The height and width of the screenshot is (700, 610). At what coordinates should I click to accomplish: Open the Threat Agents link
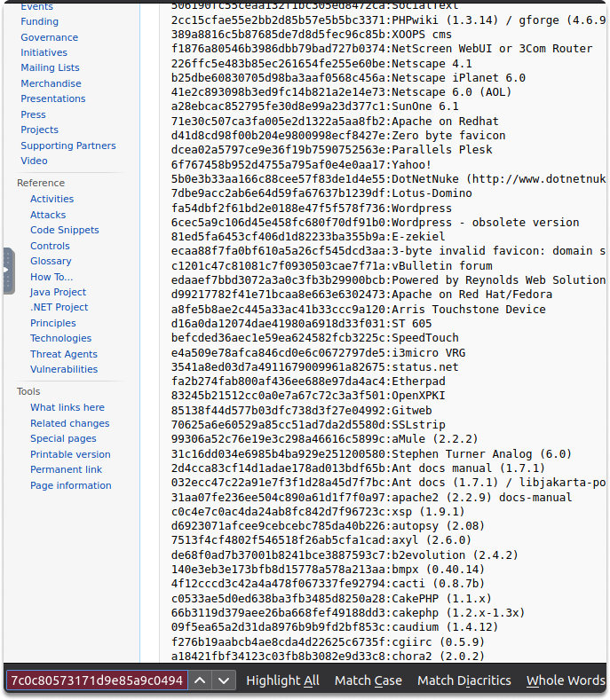click(x=63, y=355)
